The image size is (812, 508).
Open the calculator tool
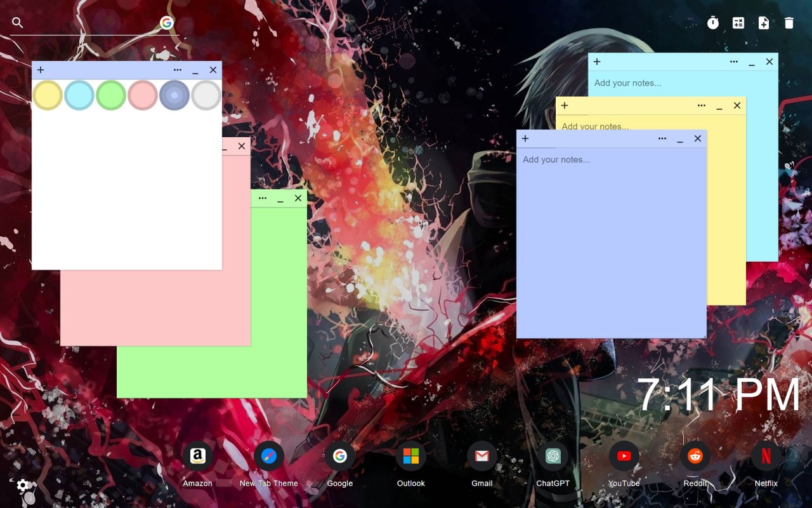[738, 23]
